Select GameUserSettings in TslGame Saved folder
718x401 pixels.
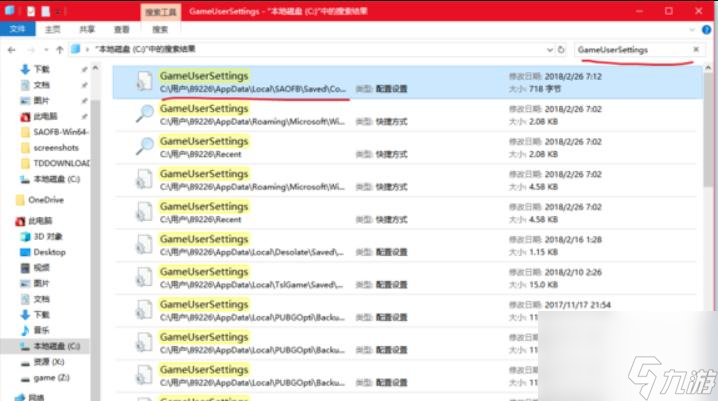coord(408,278)
